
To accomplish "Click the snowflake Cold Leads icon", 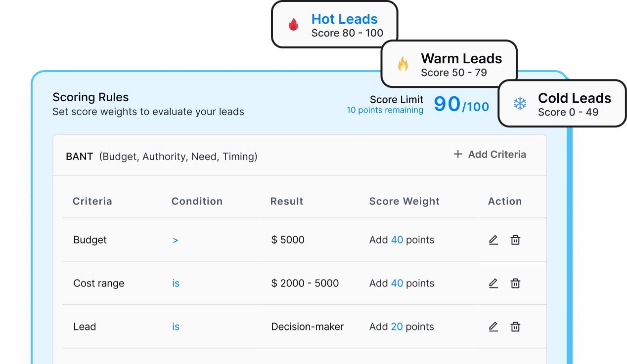I will pos(520,104).
